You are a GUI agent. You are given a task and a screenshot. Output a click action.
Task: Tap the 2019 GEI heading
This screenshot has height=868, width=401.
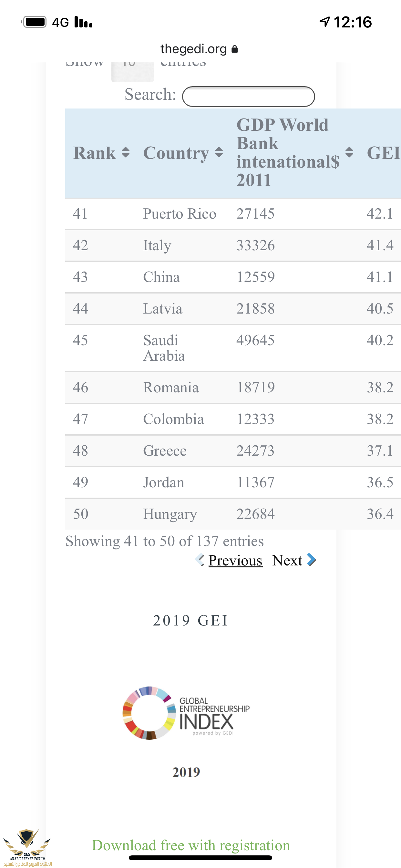point(191,621)
